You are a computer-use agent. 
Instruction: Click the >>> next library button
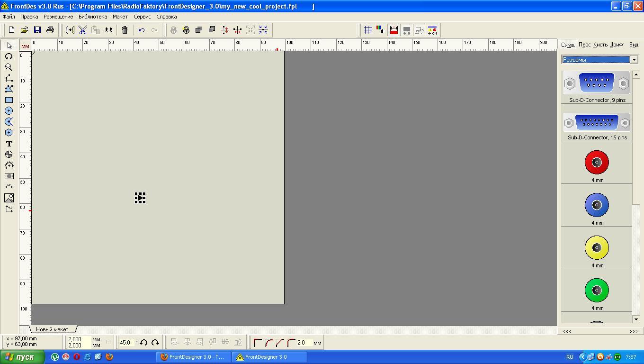tap(633, 331)
